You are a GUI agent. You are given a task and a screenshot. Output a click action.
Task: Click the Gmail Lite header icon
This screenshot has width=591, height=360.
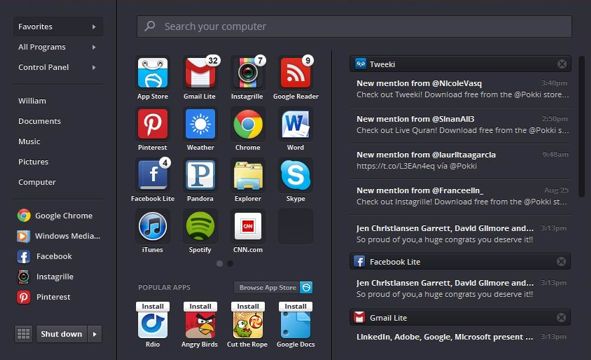coord(359,317)
